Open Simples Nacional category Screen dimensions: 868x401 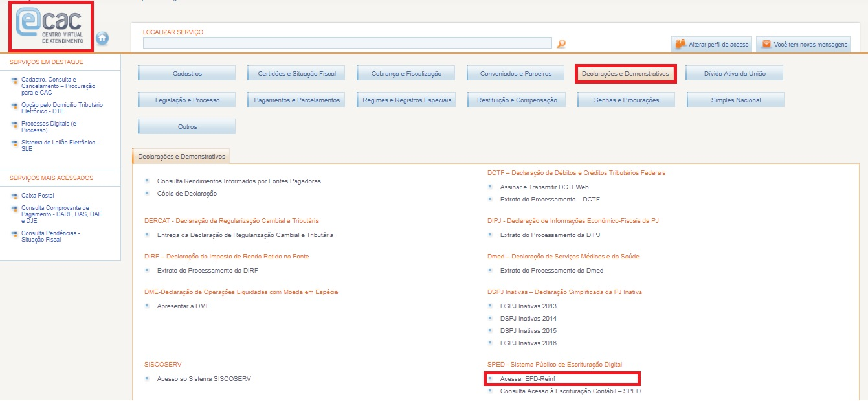tap(736, 100)
